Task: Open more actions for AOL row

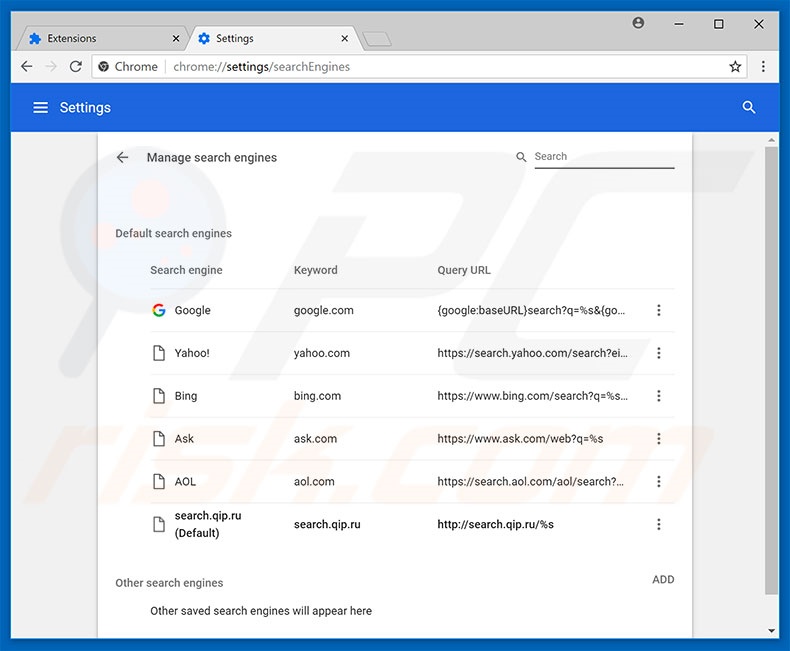Action: pos(659,482)
